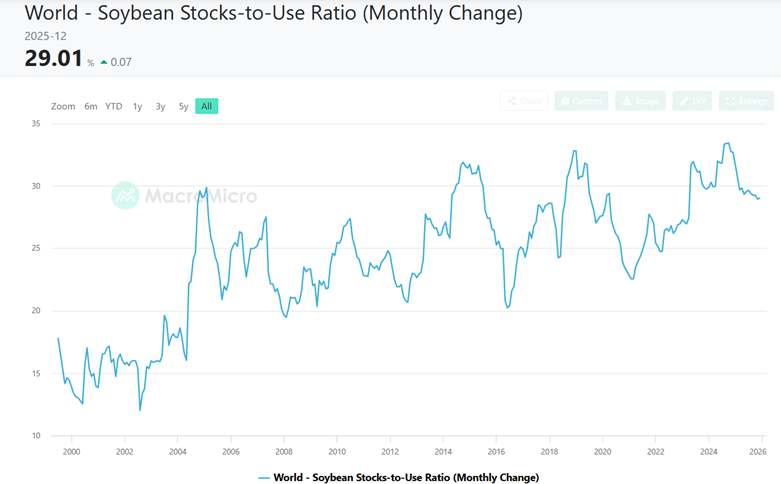The image size is (781, 484).
Task: Open the Custom chart settings
Action: [581, 101]
